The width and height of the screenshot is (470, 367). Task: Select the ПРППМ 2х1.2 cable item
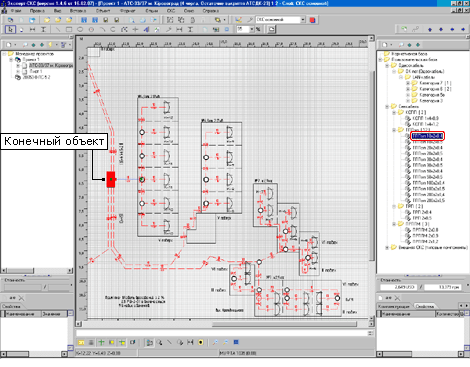click(425, 241)
